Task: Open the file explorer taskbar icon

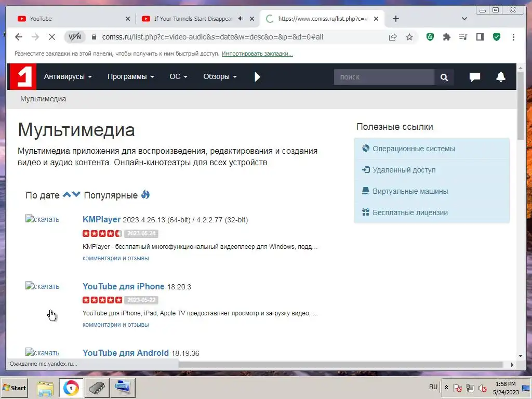Action: 45,388
